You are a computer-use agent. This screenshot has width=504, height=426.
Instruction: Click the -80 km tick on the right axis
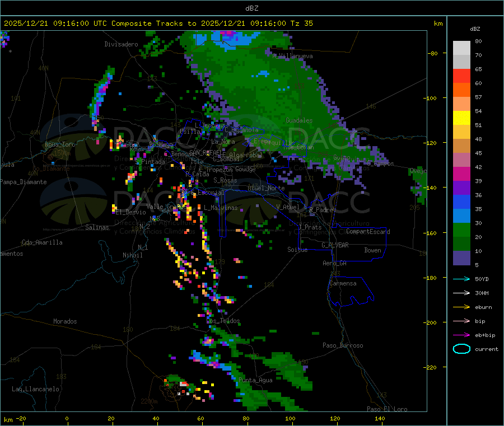[x=433, y=53]
